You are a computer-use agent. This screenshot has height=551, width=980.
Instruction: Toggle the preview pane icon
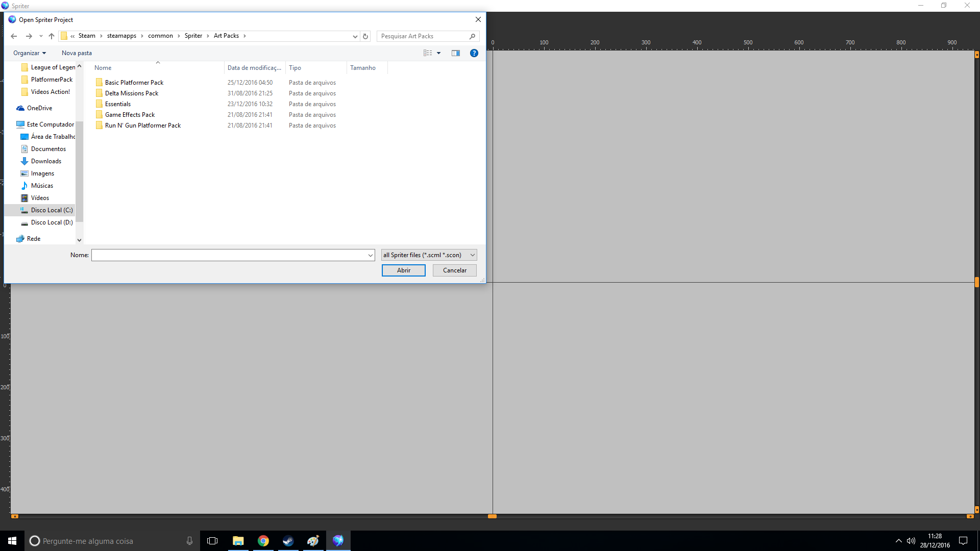(456, 53)
